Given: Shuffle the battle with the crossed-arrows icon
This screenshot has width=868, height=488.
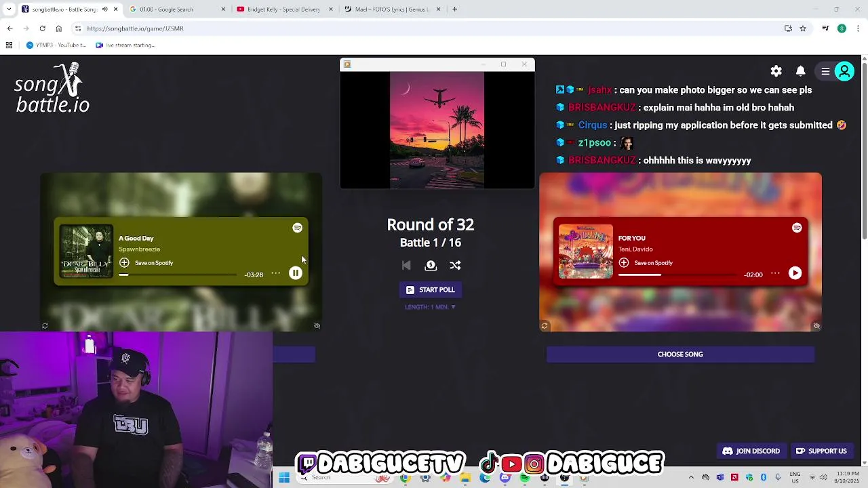Looking at the screenshot, I should click(x=455, y=266).
